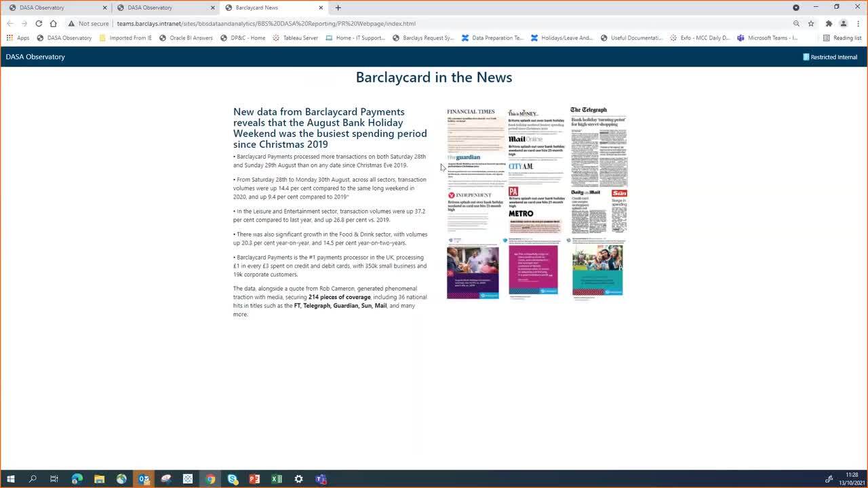Open PowerPoint from the taskbar
This screenshot has width=868, height=488.
pos(254,479)
